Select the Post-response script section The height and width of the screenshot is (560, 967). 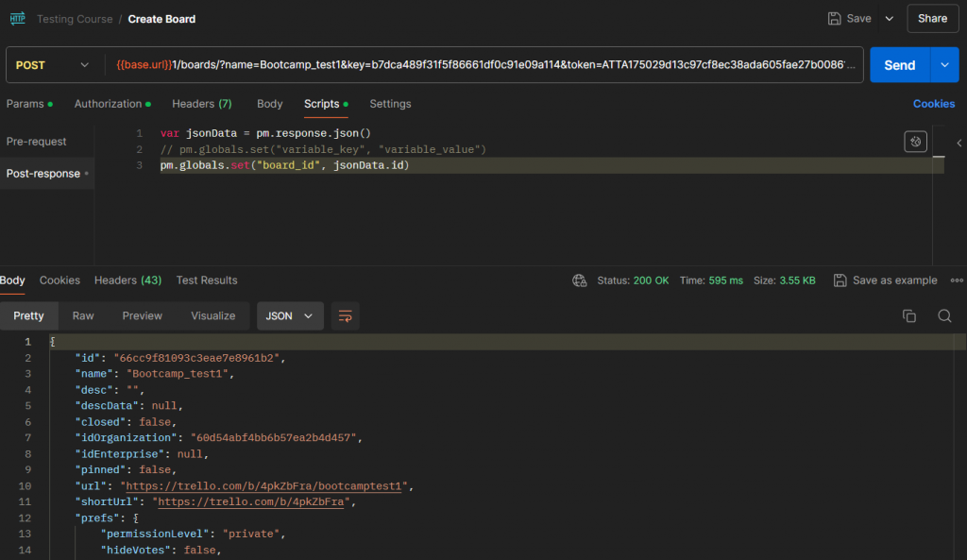click(47, 174)
